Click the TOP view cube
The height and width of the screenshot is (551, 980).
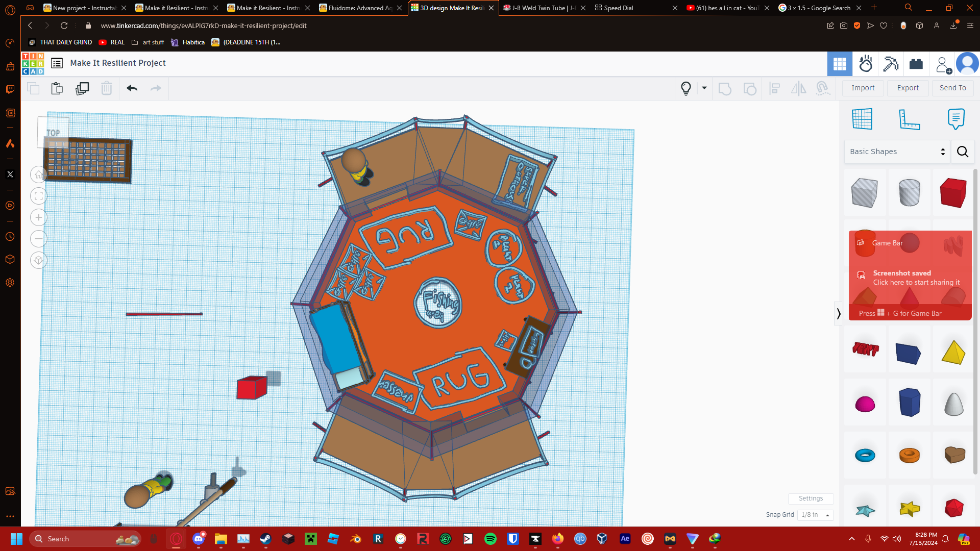[x=53, y=132]
